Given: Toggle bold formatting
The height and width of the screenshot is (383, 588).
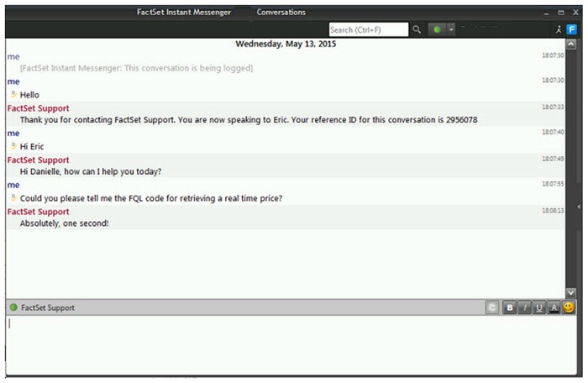Looking at the screenshot, I should tap(509, 307).
